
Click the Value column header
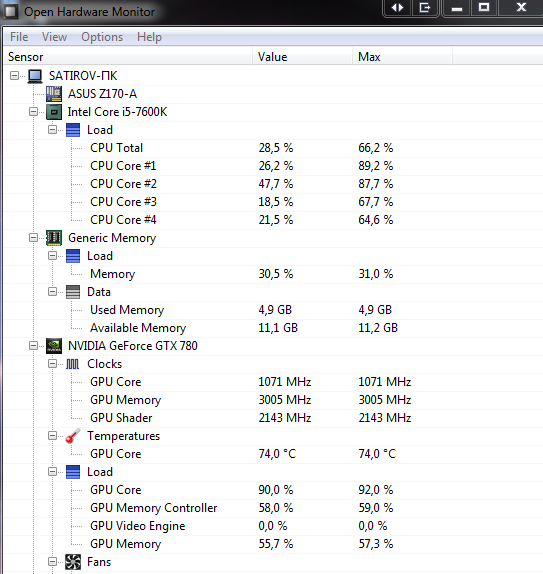[302, 57]
